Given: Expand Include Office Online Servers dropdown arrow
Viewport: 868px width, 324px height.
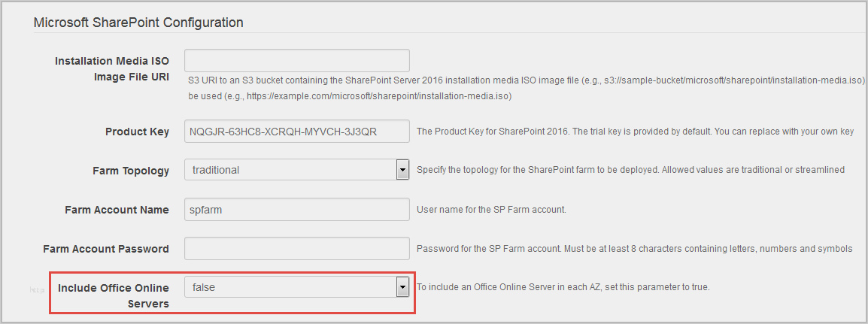Looking at the screenshot, I should click(x=402, y=286).
